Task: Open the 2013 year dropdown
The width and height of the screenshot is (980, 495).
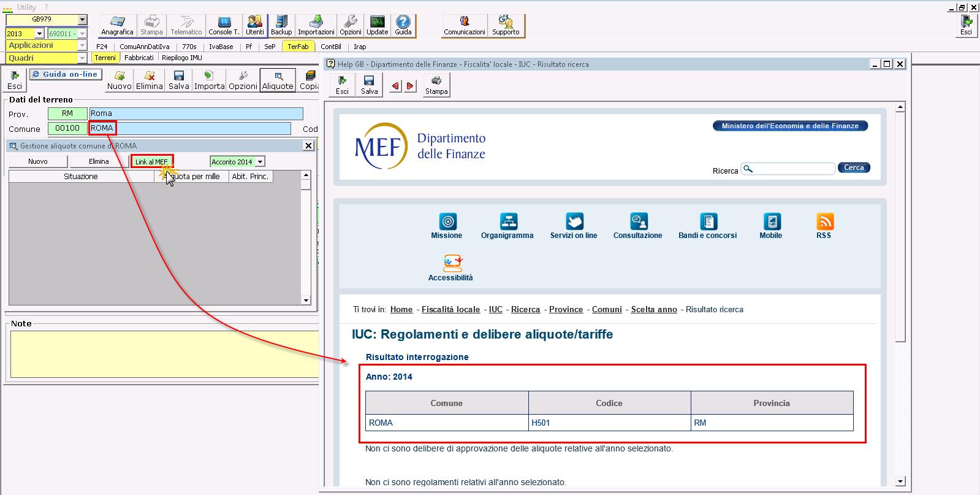Action: pyautogui.click(x=40, y=33)
